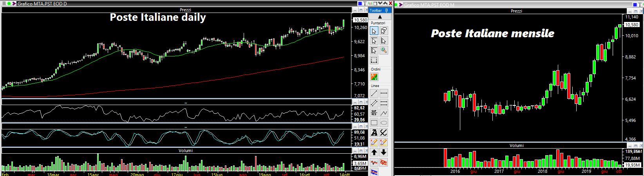644x176 pixels.
Task: Click the 19,93M volume value on monthly chart
Action: click(x=632, y=165)
